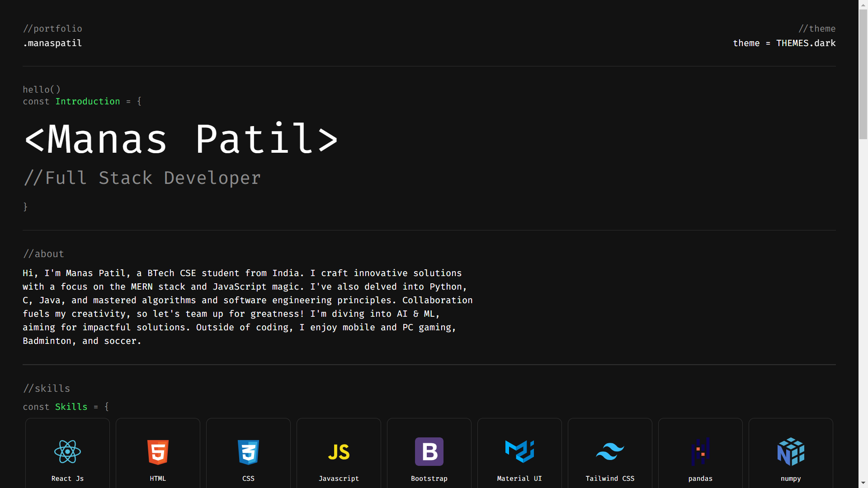Click the Tailwind CSS wave icon
The height and width of the screenshot is (488, 868).
[610, 451]
